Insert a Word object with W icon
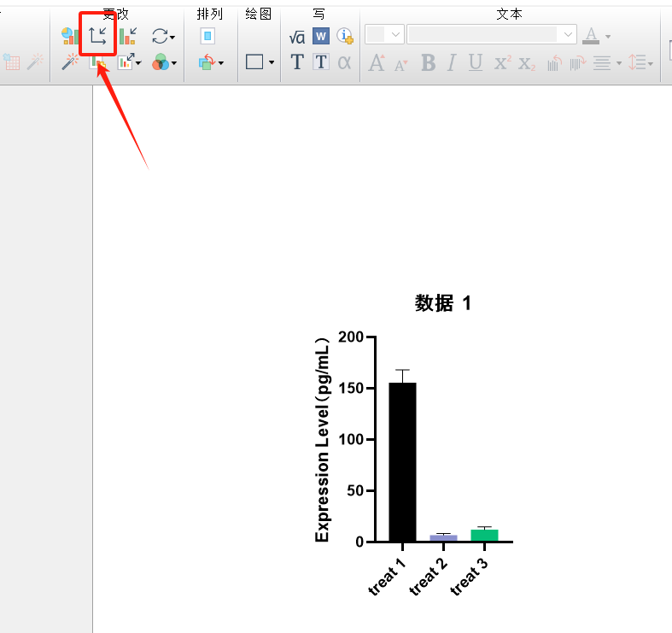Screen dimensions: 672x633 (x=320, y=36)
